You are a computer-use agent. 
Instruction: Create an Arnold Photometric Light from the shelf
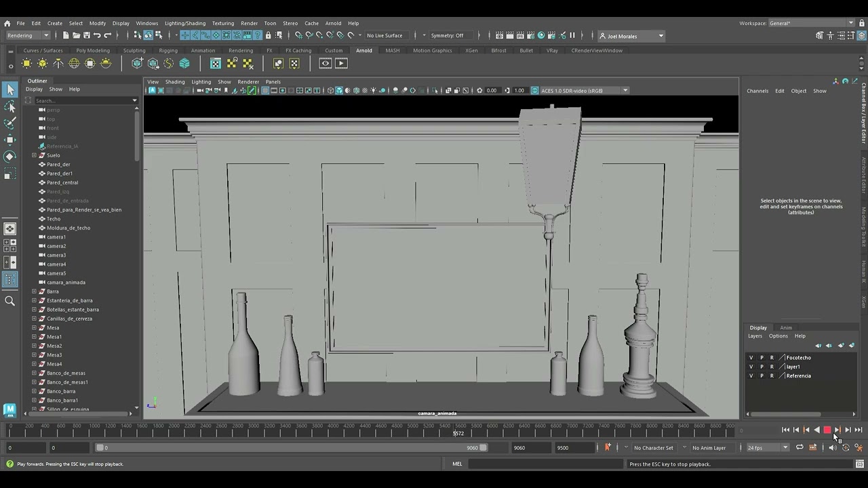pos(58,63)
